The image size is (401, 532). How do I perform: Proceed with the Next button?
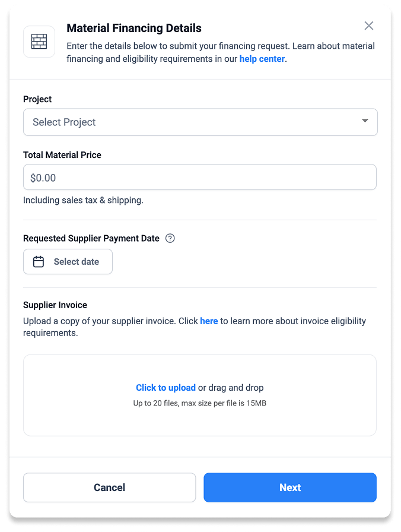tap(289, 487)
